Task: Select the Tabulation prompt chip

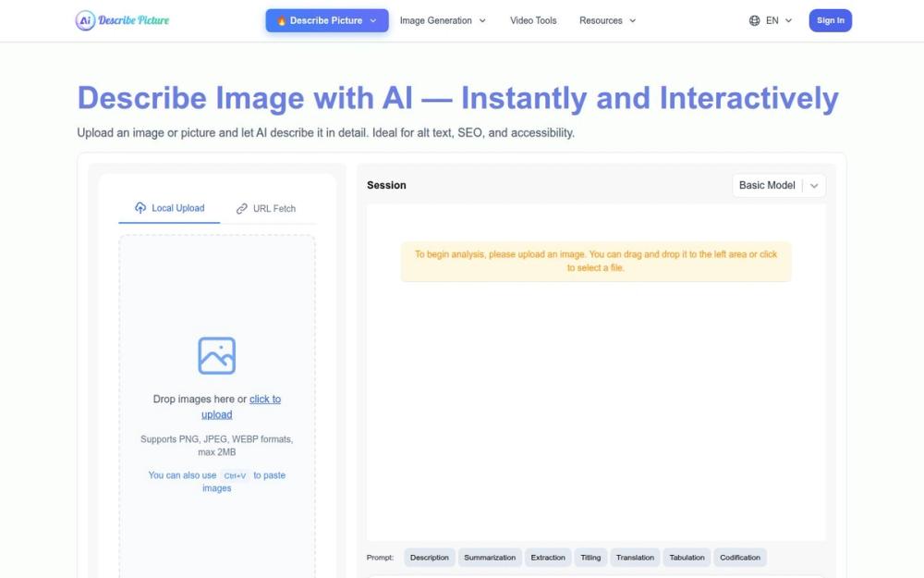Action: pyautogui.click(x=687, y=557)
